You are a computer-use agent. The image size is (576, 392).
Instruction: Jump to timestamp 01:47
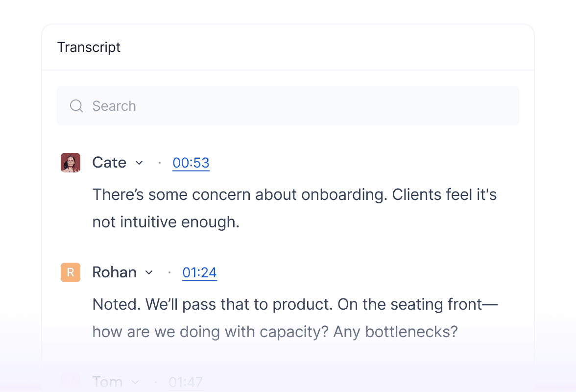[x=186, y=382]
